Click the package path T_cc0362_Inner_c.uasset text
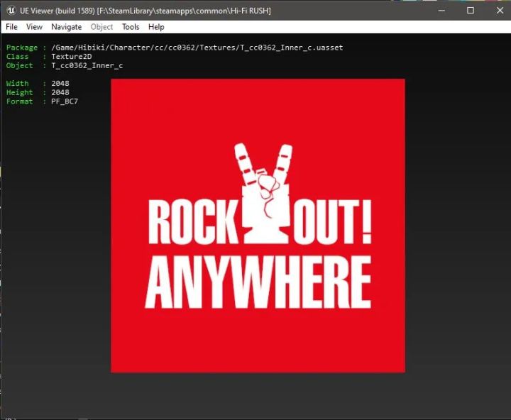This screenshot has height=420, width=511. click(x=197, y=48)
